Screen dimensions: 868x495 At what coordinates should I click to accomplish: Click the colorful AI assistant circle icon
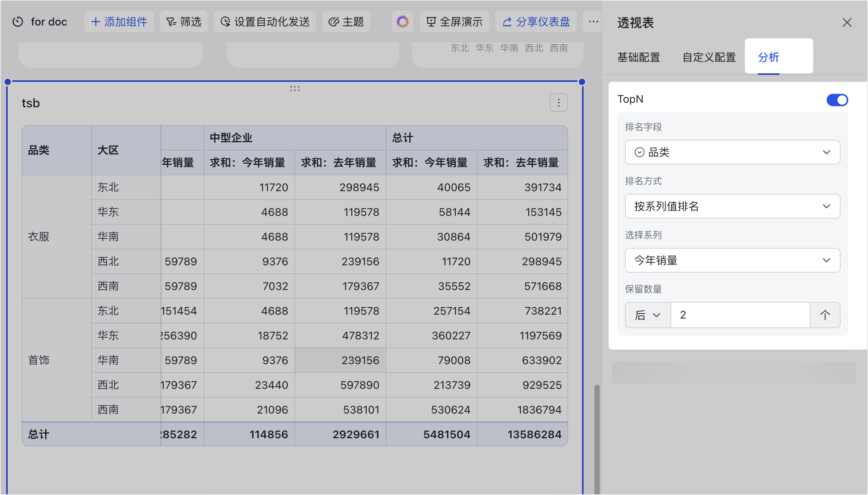pyautogui.click(x=402, y=22)
